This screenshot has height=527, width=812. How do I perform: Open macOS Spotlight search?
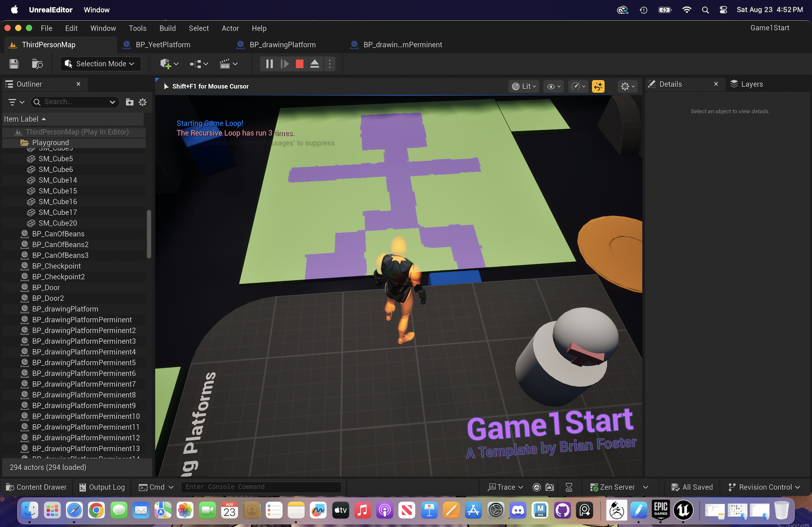[705, 10]
